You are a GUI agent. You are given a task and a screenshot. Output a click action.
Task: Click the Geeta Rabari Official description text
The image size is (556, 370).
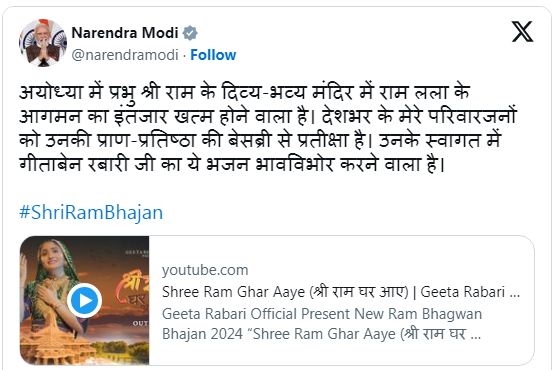322,314
